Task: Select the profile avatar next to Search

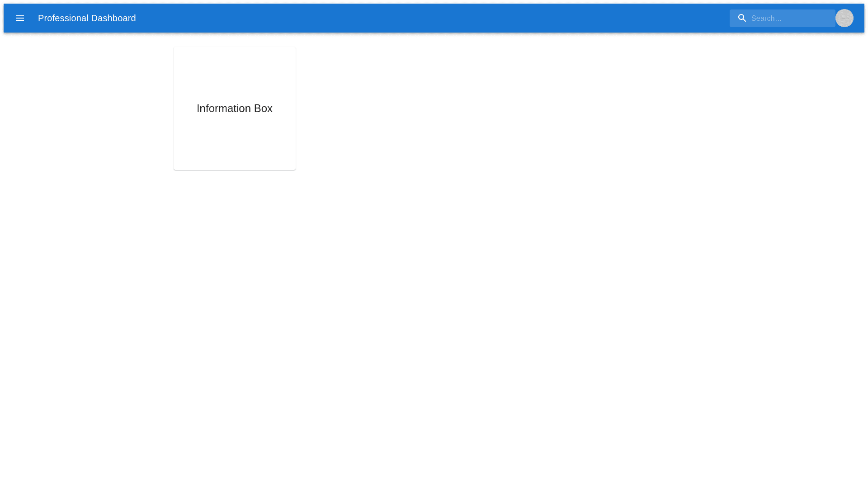Action: pyautogui.click(x=844, y=18)
